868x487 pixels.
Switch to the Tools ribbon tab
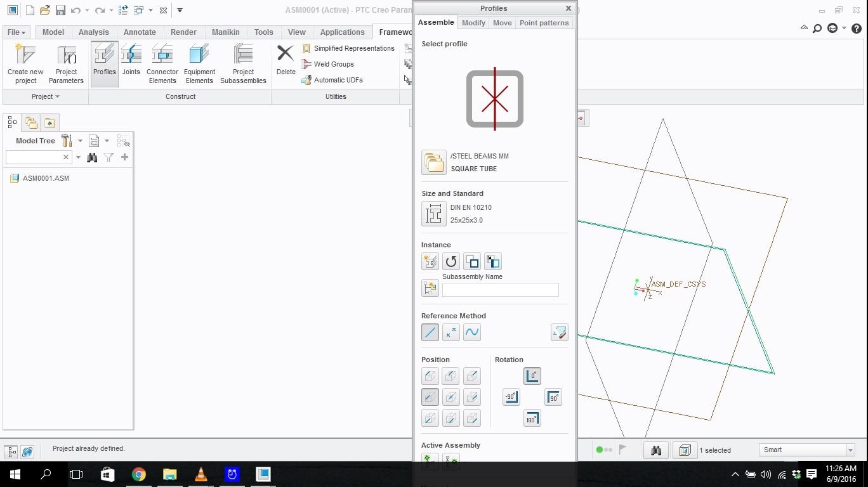click(264, 32)
